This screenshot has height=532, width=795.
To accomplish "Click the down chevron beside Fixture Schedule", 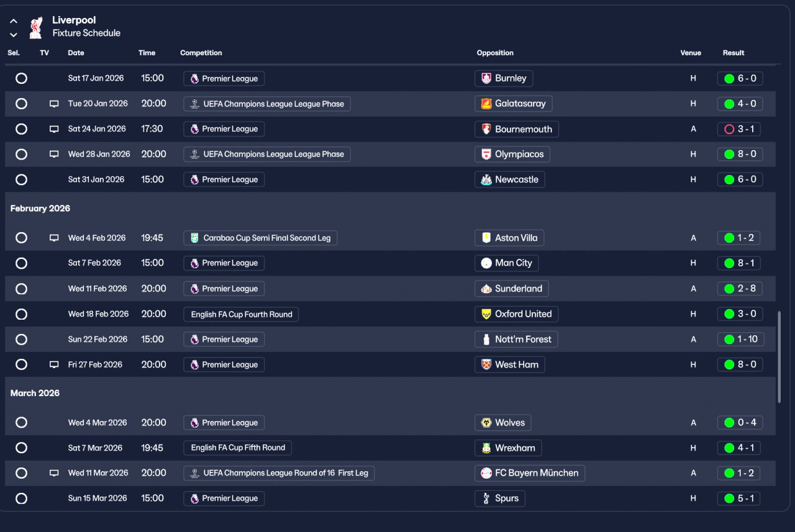I will [x=14, y=35].
